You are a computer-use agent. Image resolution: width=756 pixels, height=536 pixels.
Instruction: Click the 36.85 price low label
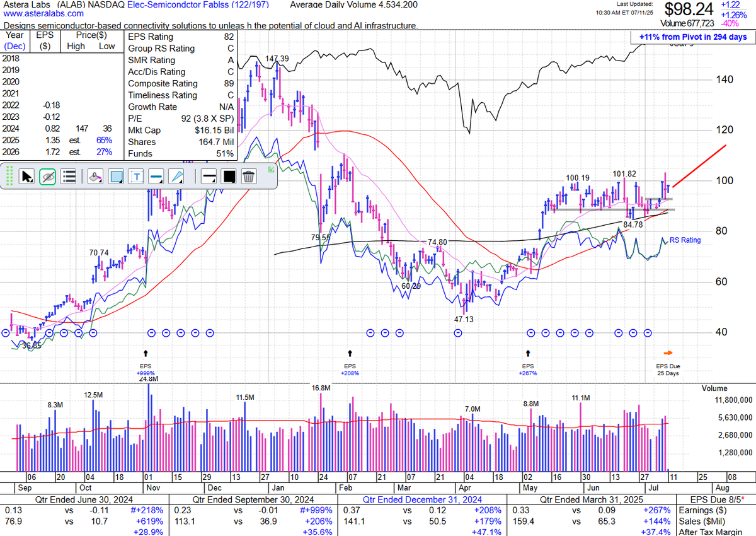32,346
